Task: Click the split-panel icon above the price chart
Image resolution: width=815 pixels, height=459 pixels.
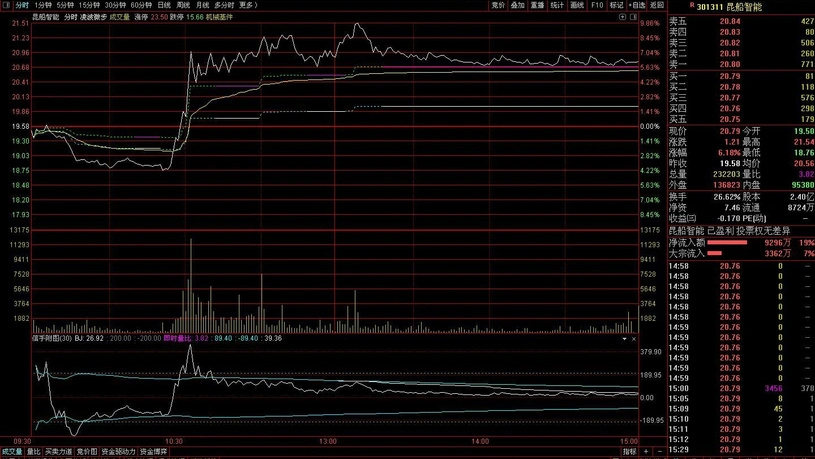Action: point(633,17)
